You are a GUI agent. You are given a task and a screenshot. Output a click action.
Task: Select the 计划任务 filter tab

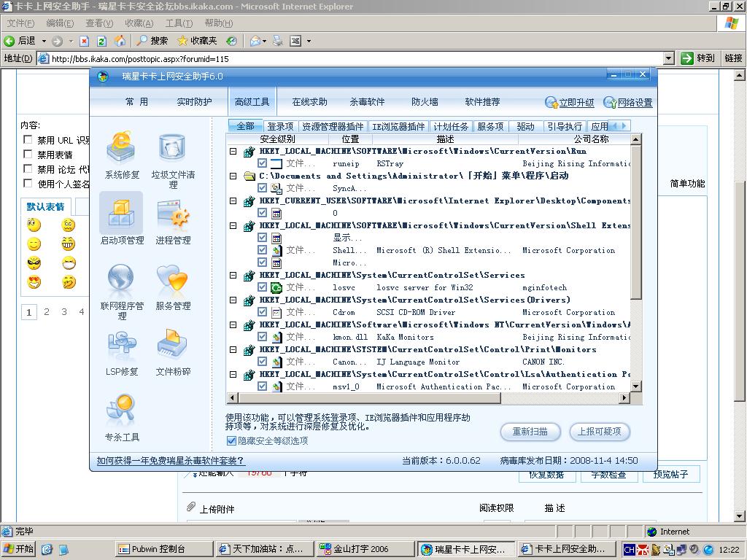(x=450, y=126)
